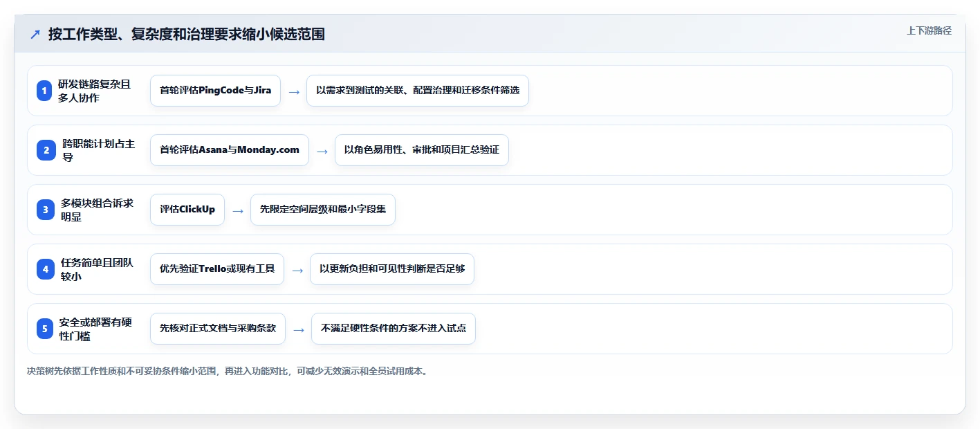Click the 先核对正式文档与采购条款 box

pyautogui.click(x=218, y=329)
